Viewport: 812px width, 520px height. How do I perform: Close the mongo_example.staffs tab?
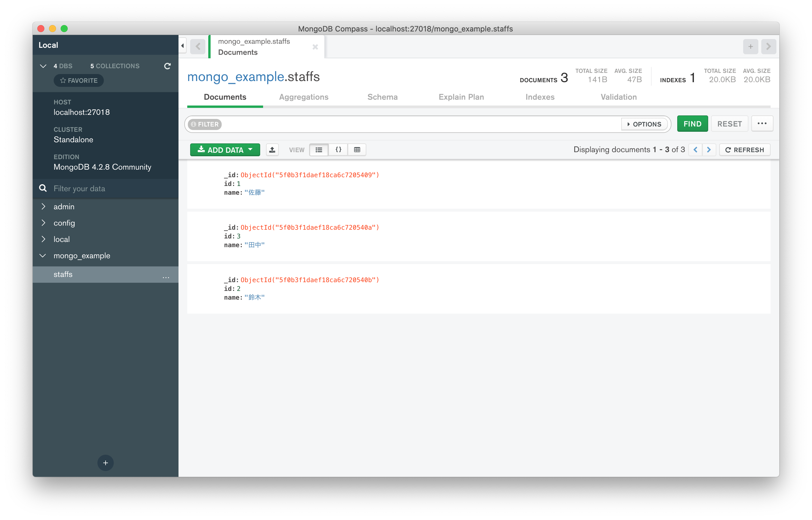[x=315, y=47]
